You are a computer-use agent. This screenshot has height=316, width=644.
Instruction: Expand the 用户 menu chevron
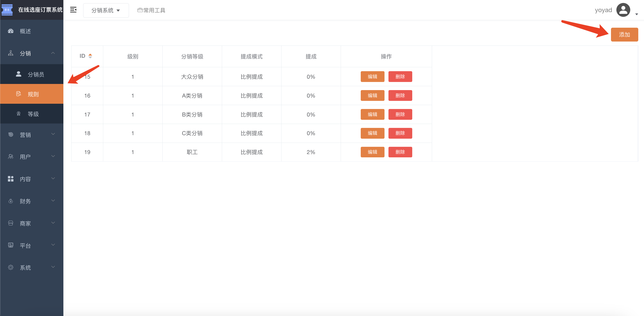[x=53, y=156]
